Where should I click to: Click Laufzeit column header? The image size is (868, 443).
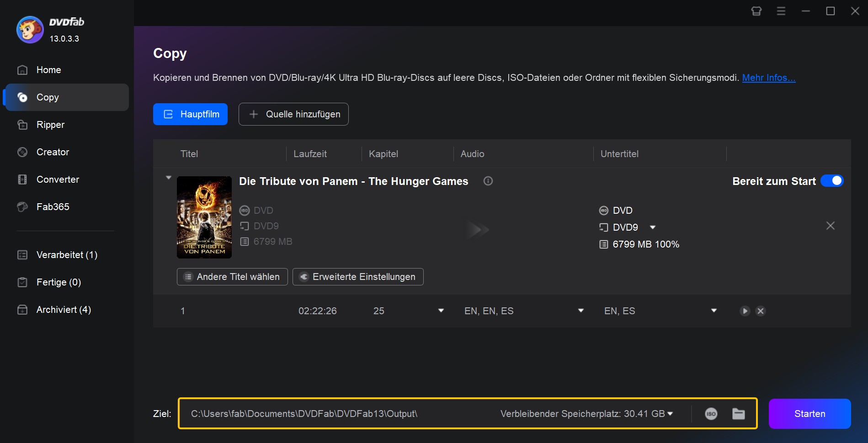(x=310, y=154)
